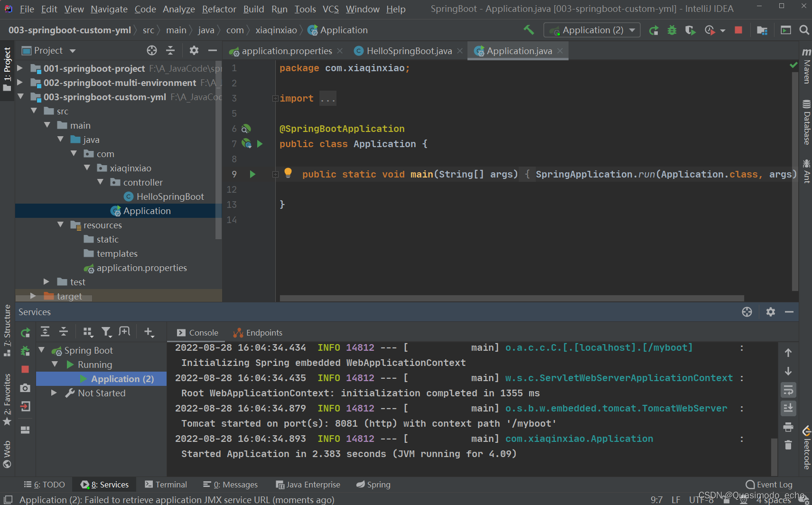812x505 pixels.
Task: Switch to Endpoints tab in Services
Action: (x=258, y=333)
